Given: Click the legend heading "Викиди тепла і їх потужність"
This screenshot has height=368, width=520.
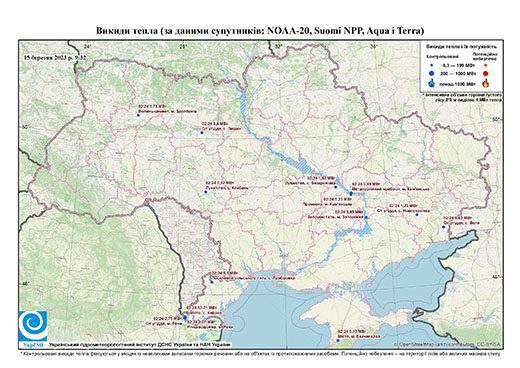Looking at the screenshot, I should (x=461, y=46).
